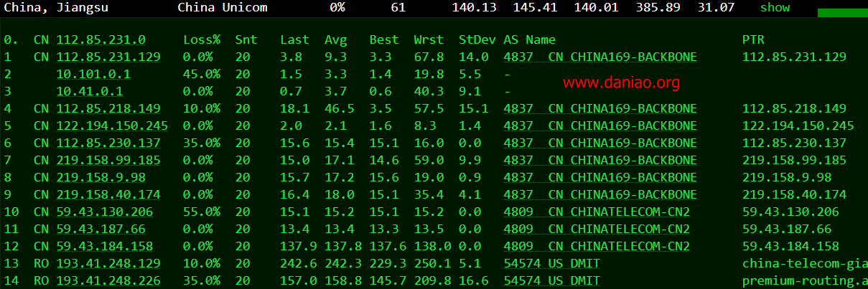The image size is (868, 289).
Task: Click the 'China Unicom' provider text
Action: click(223, 7)
